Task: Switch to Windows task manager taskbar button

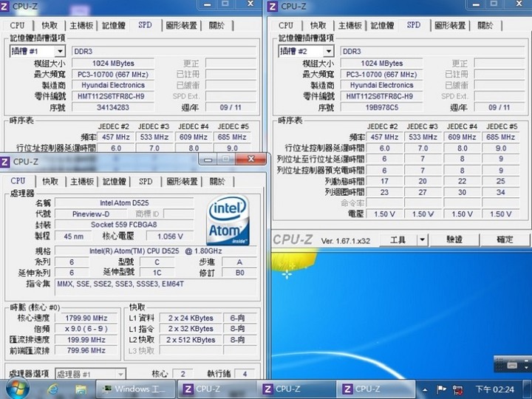Action: tap(135, 389)
